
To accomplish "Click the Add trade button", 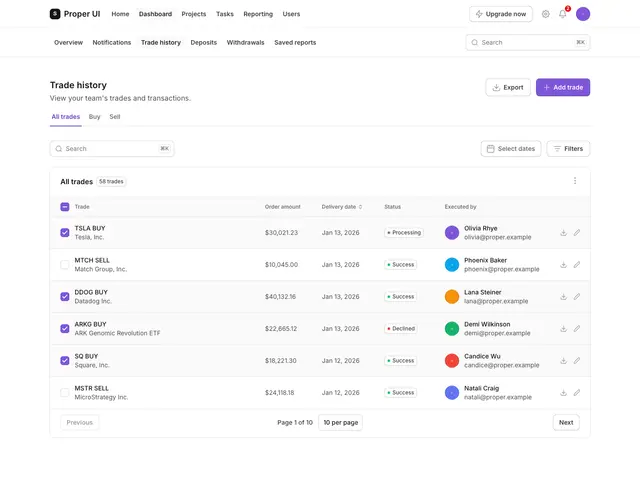I will [x=563, y=87].
